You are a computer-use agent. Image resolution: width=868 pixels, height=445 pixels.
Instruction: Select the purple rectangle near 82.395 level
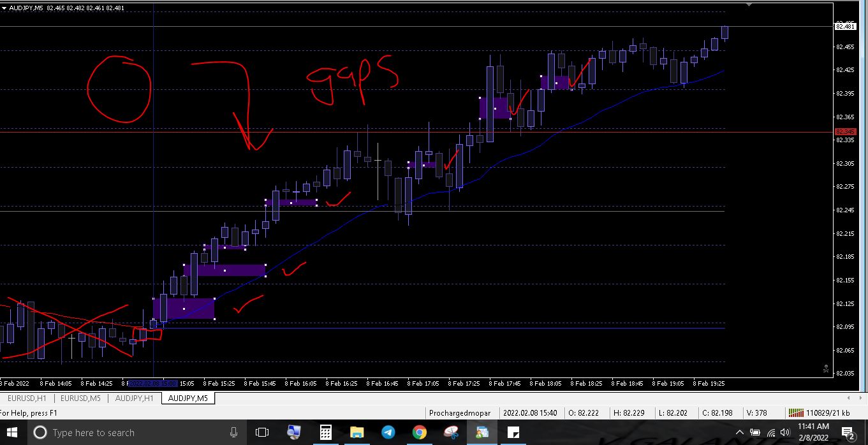[x=494, y=108]
